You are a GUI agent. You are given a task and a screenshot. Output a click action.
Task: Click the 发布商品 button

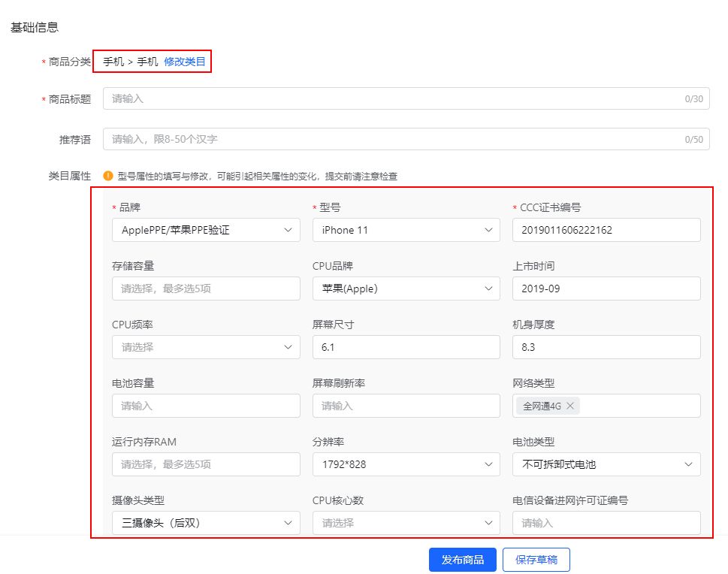coord(462,560)
